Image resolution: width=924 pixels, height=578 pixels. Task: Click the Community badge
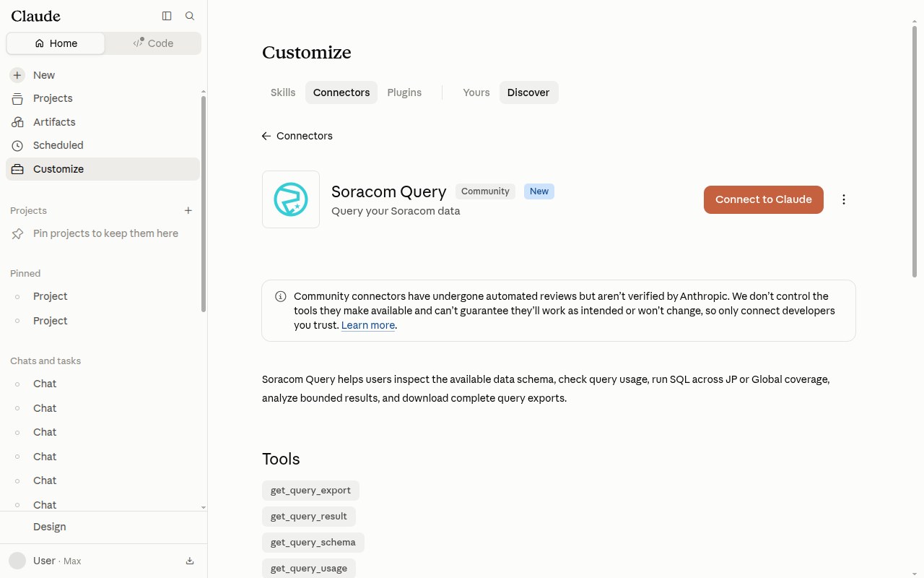tap(485, 191)
